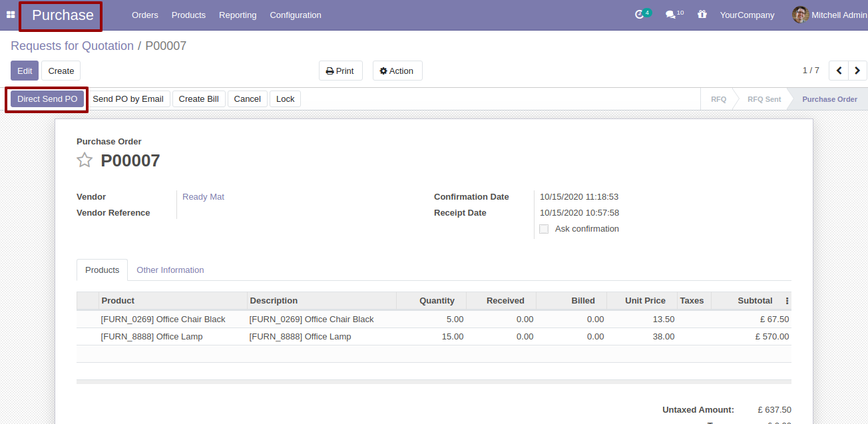Sort by the Billed column header
Viewport: 868px width, 424px height.
(x=572, y=301)
